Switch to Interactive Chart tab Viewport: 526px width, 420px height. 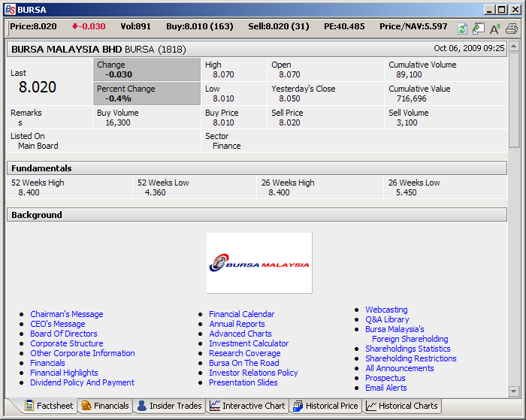click(247, 406)
